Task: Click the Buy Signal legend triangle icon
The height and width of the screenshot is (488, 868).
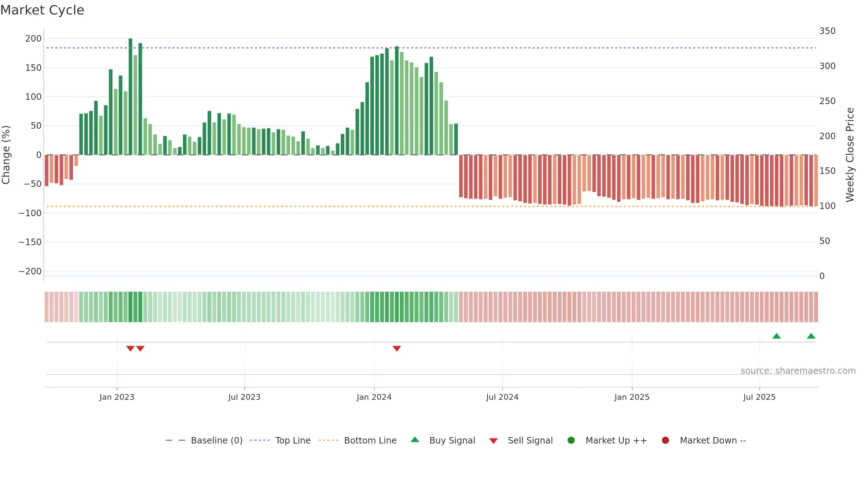Action: click(415, 440)
